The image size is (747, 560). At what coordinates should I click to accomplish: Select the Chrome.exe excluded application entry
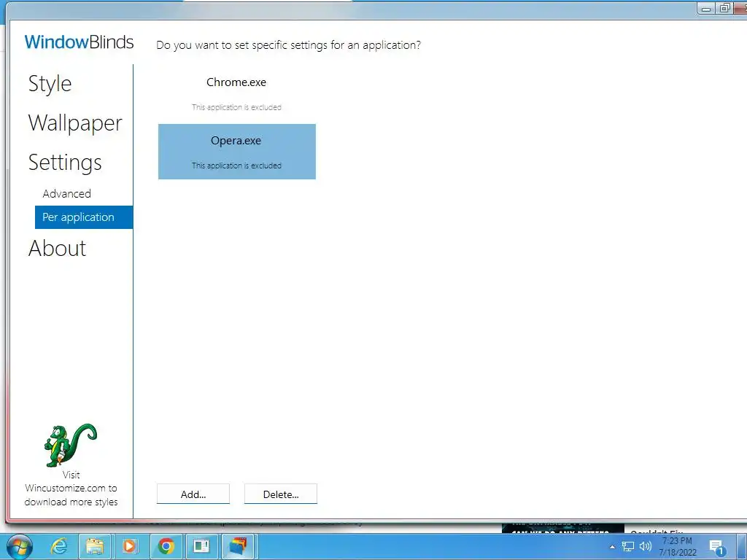[x=237, y=93]
